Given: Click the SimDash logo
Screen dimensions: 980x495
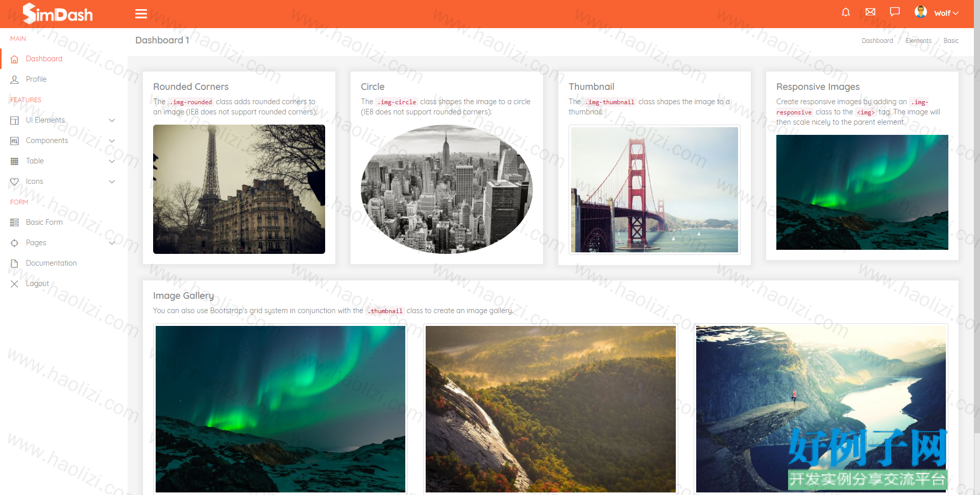Looking at the screenshot, I should (58, 13).
